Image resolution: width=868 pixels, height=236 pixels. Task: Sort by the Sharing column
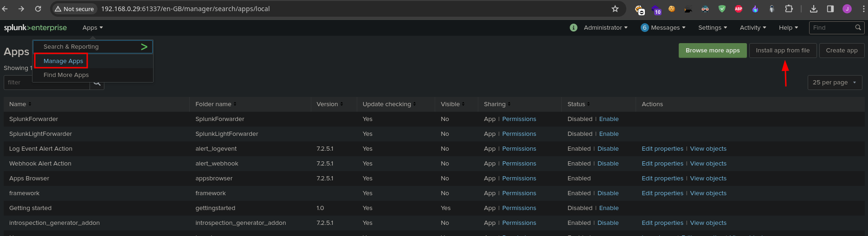[x=497, y=104]
